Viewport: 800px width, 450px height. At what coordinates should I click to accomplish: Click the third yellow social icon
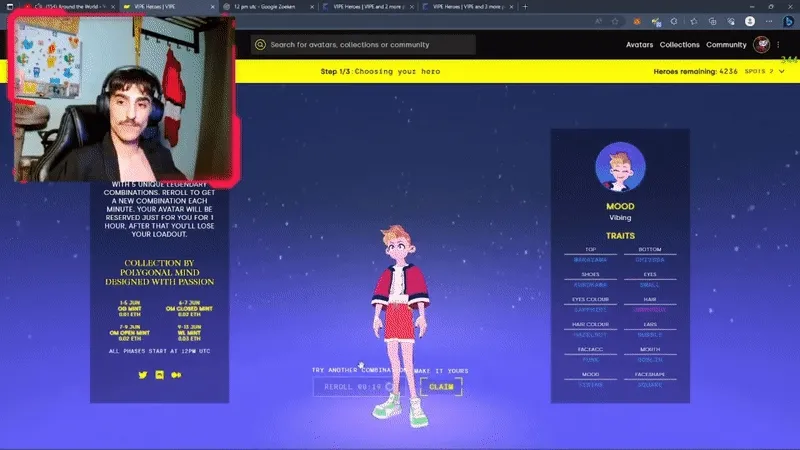click(x=176, y=374)
